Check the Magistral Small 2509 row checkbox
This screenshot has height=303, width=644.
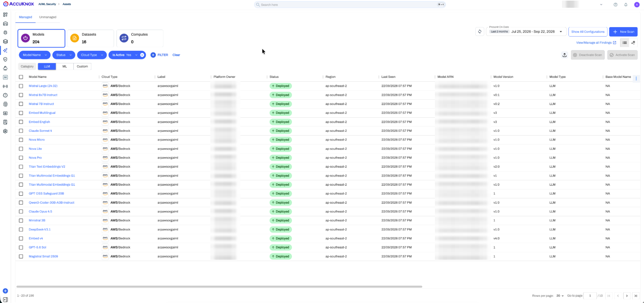tap(21, 256)
